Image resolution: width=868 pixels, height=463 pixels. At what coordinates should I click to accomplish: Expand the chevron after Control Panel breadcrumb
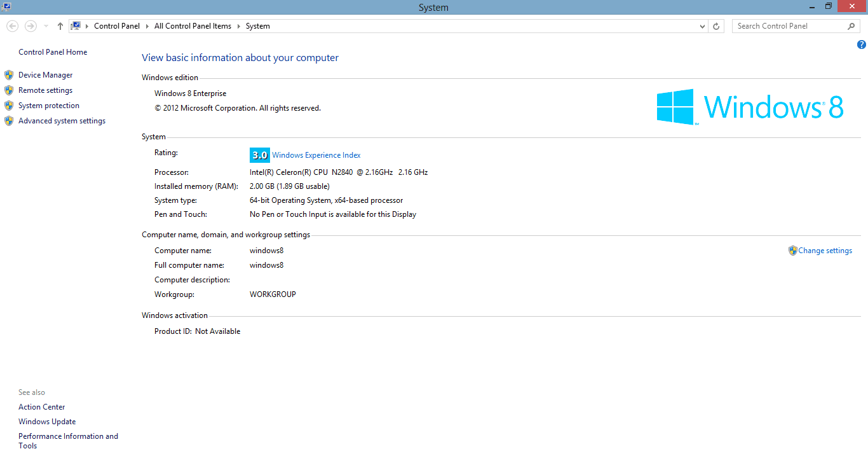coord(147,26)
